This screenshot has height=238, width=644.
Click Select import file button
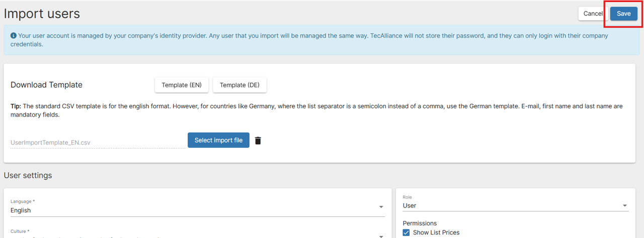click(218, 140)
